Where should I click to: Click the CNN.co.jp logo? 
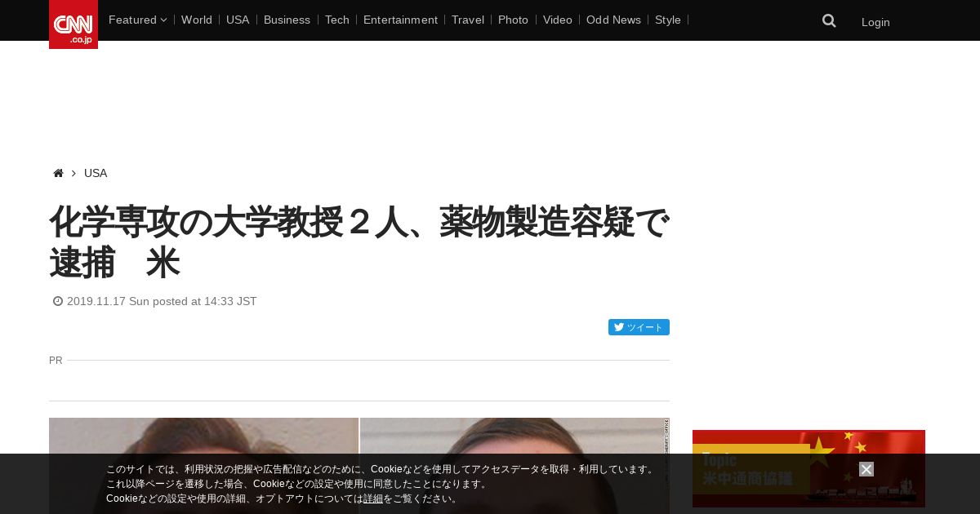73,24
